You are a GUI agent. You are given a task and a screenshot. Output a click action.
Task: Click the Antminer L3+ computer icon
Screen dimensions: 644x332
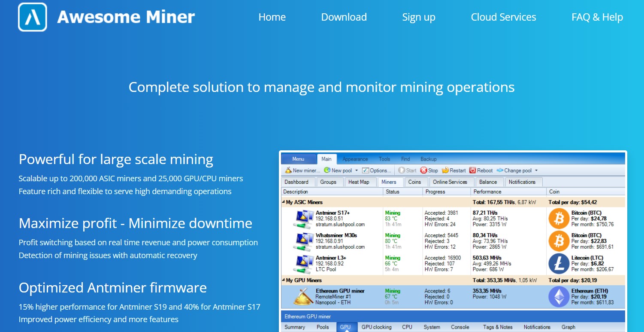[304, 264]
